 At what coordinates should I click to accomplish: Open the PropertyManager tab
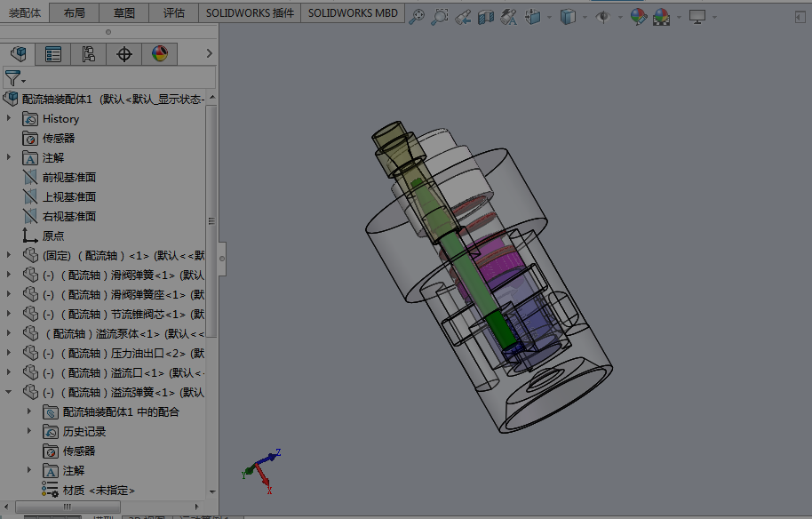tap(52, 54)
